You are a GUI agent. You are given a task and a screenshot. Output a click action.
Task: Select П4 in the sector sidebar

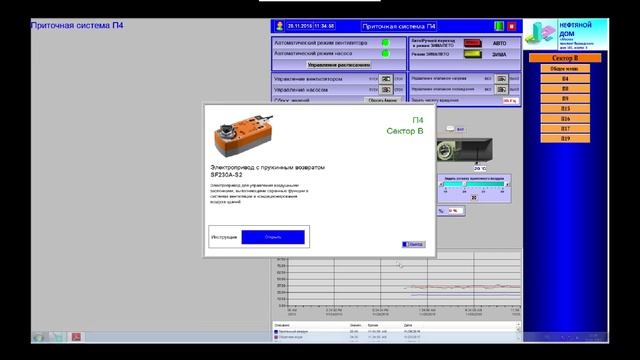(565, 78)
